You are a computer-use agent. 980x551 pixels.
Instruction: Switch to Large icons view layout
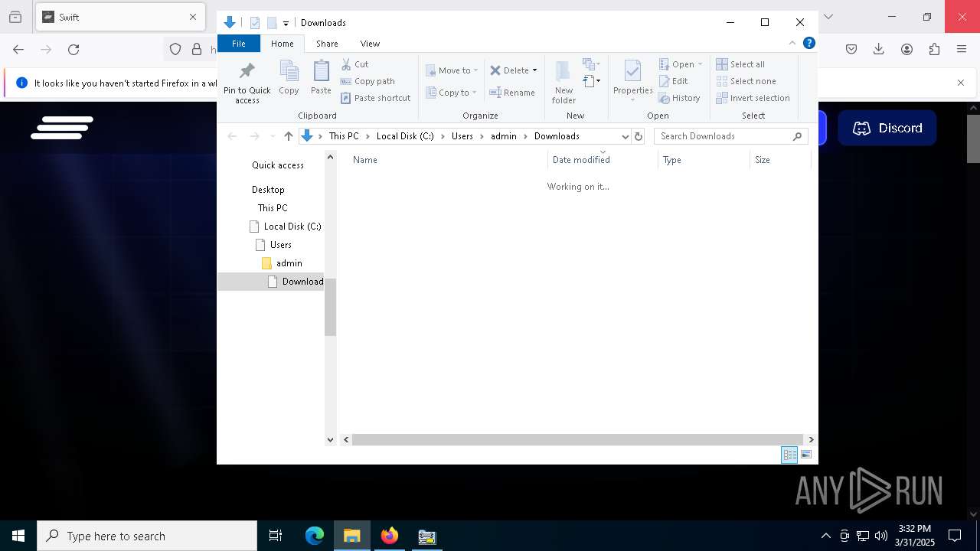pyautogui.click(x=806, y=455)
